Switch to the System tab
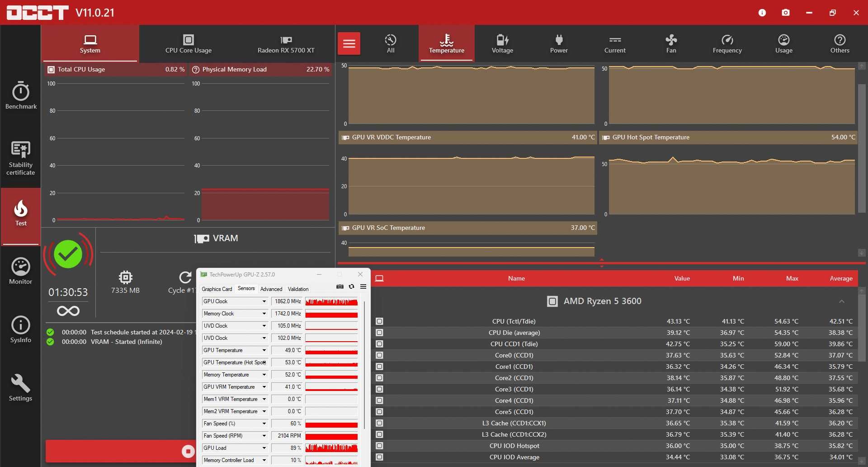Screen dimensions: 868x467 click(90, 43)
